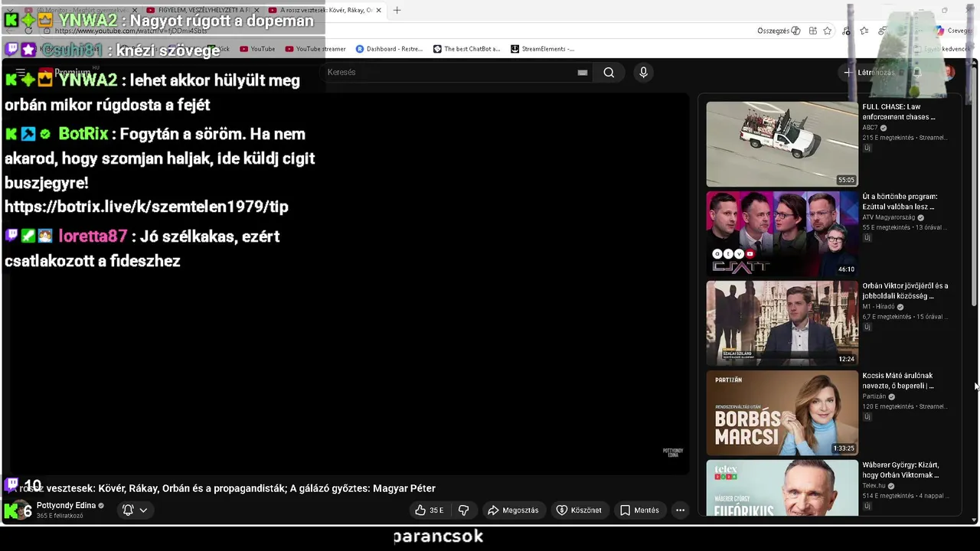The width and height of the screenshot is (980, 551).
Task: Click the 'Partizán' channel name in sidebar
Action: [x=874, y=396]
